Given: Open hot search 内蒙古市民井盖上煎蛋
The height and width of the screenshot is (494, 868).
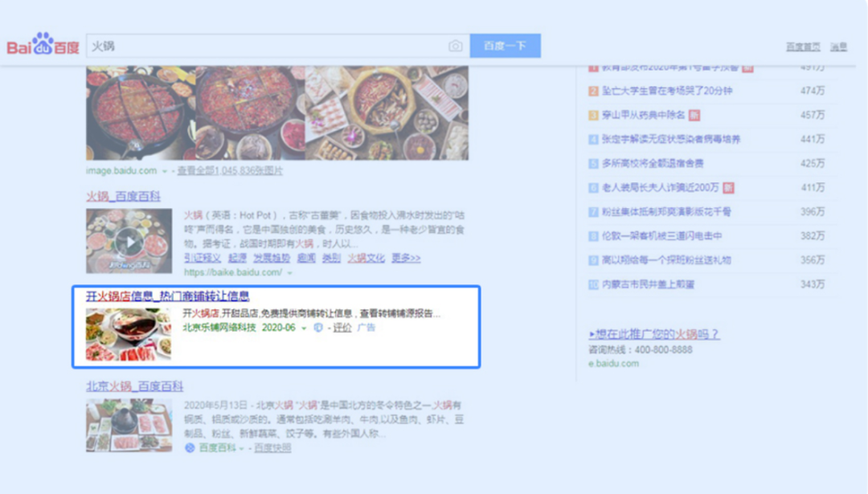Looking at the screenshot, I should point(649,284).
